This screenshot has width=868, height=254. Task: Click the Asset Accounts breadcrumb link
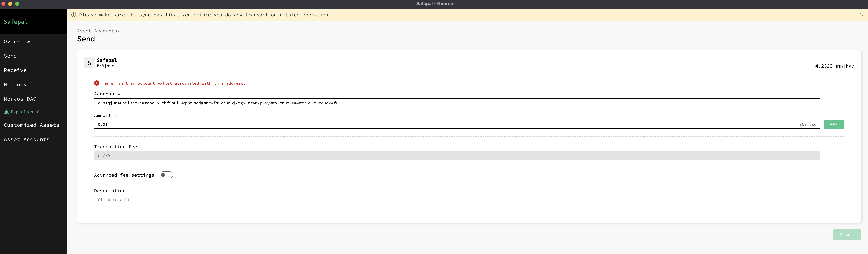point(97,31)
